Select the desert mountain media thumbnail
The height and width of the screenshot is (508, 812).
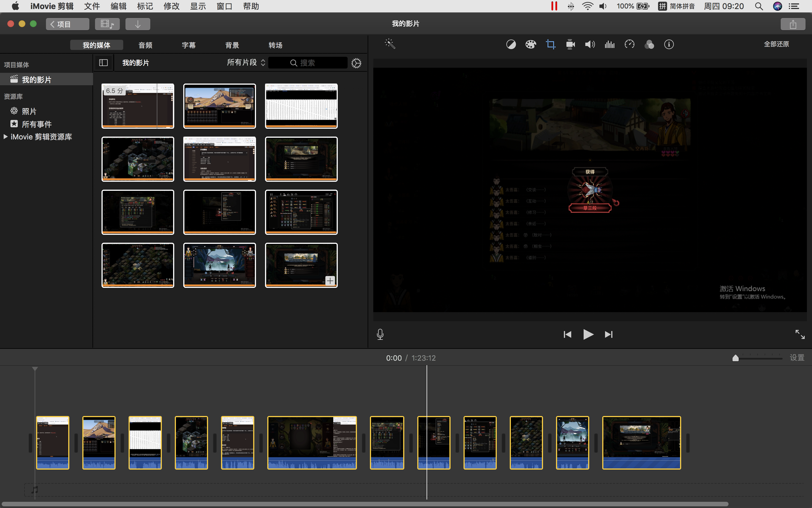219,106
